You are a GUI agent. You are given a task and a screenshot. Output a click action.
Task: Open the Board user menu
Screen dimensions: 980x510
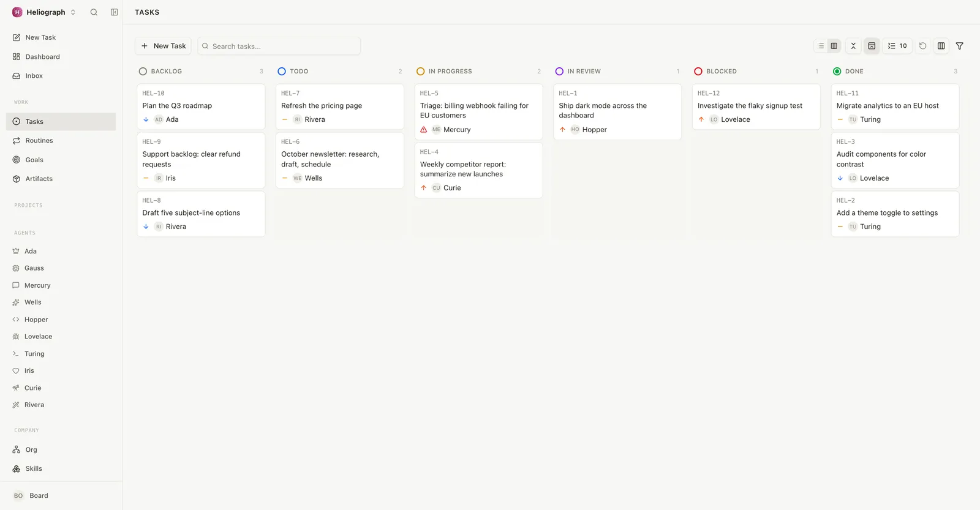(61, 496)
